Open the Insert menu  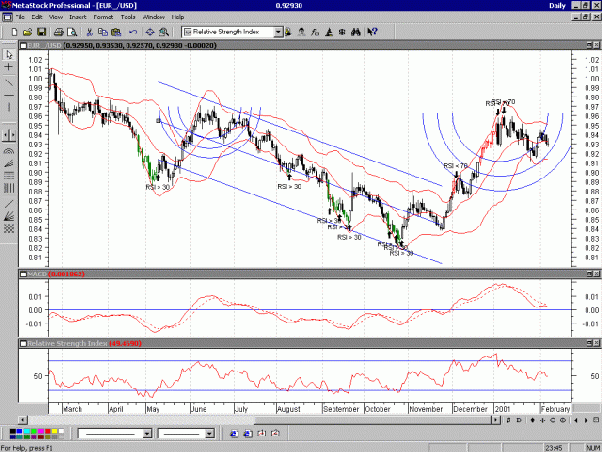point(78,17)
